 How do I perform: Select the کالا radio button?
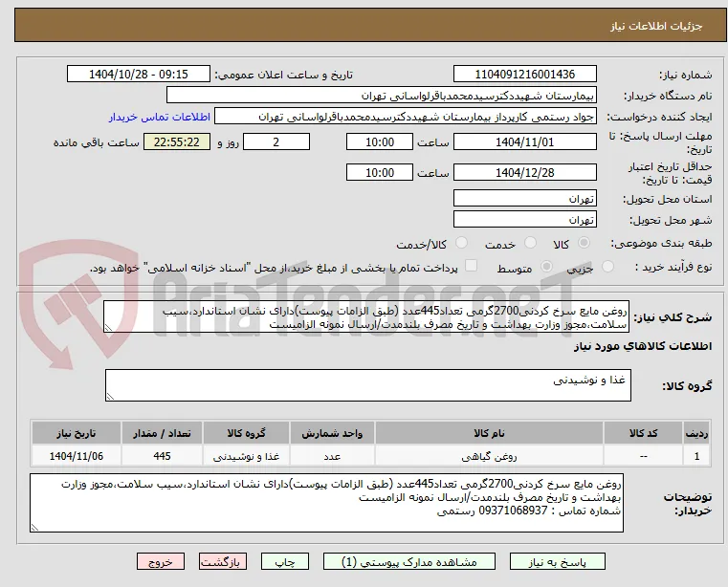[x=585, y=243]
